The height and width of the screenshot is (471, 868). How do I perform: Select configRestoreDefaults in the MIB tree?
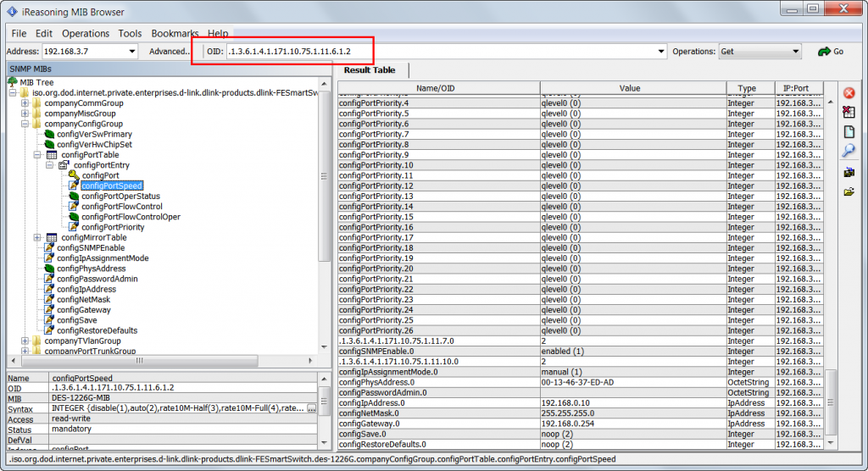point(97,330)
